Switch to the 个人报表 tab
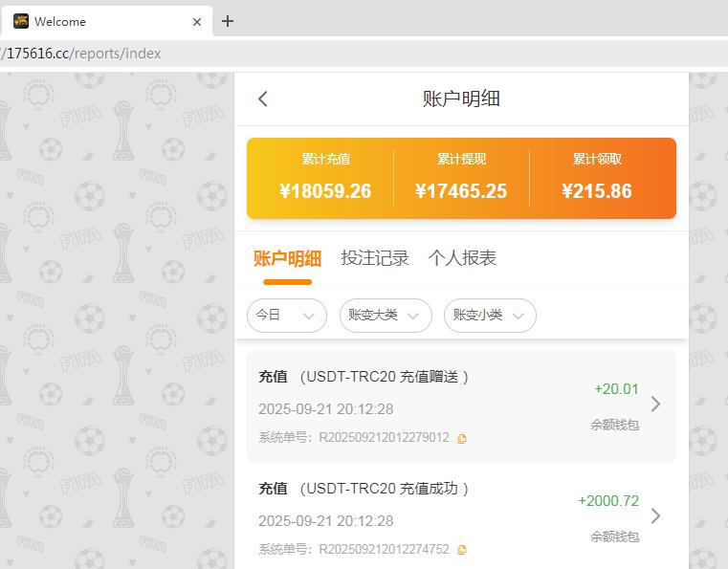This screenshot has height=569, width=728. coord(462,258)
